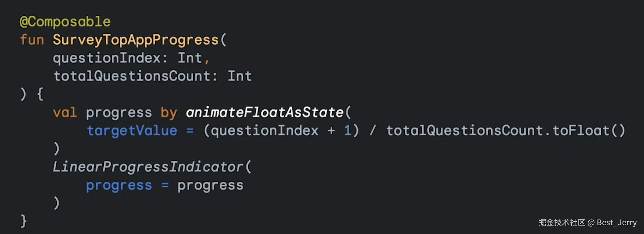Click the number 1 in the targetValue expression
644x234 pixels.
[x=348, y=131]
